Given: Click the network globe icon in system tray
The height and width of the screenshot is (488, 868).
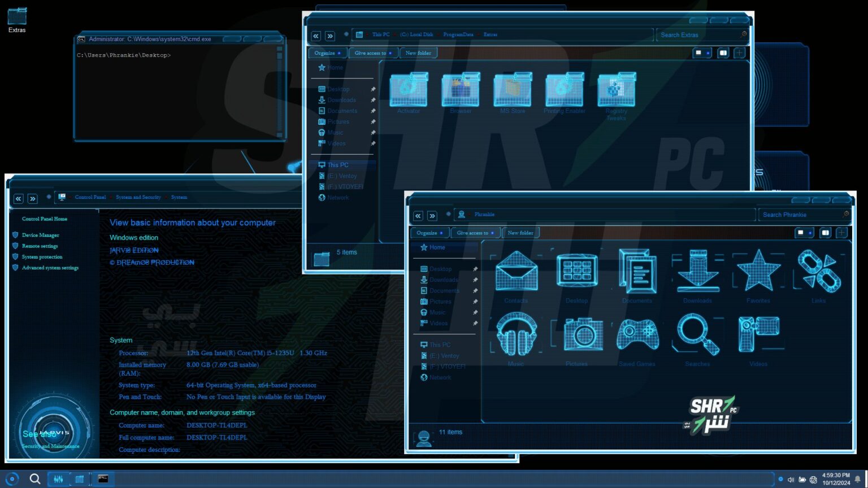Looking at the screenshot, I should 813,479.
